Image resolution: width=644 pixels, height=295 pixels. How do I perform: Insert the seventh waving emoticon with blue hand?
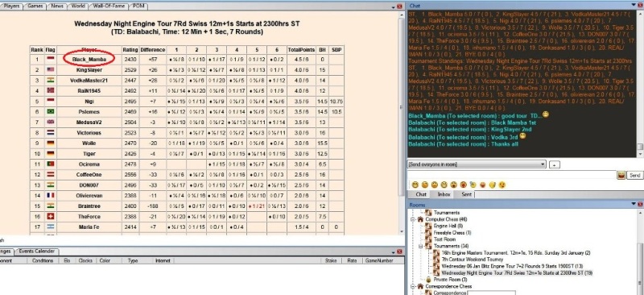click(x=473, y=185)
